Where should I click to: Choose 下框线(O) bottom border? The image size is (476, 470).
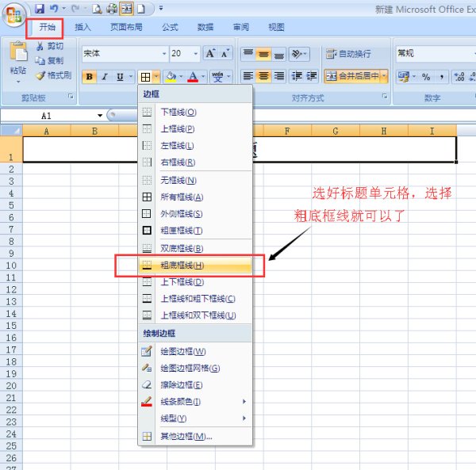pos(195,113)
